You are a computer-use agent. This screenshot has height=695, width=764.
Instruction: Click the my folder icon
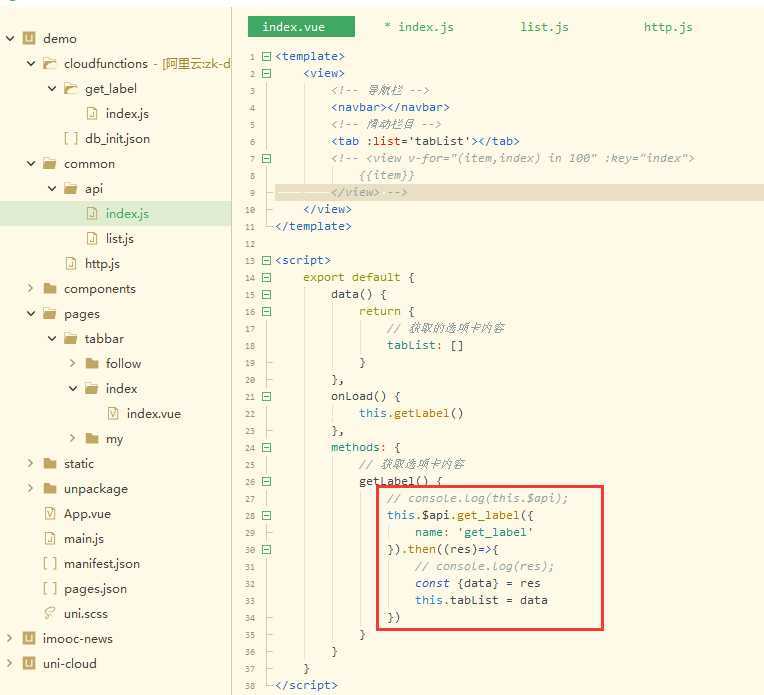[x=92, y=438]
